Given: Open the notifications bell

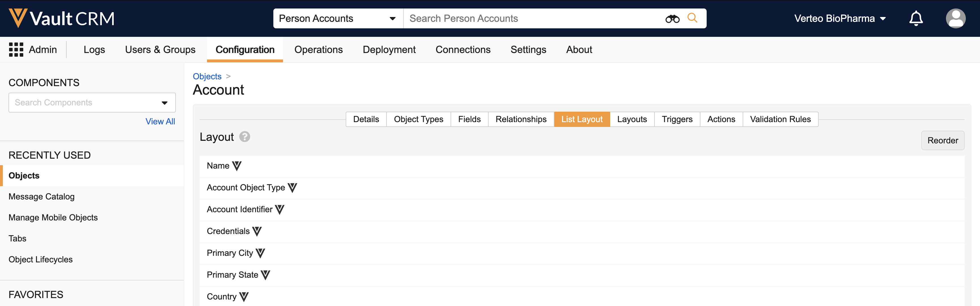Looking at the screenshot, I should click(x=916, y=18).
